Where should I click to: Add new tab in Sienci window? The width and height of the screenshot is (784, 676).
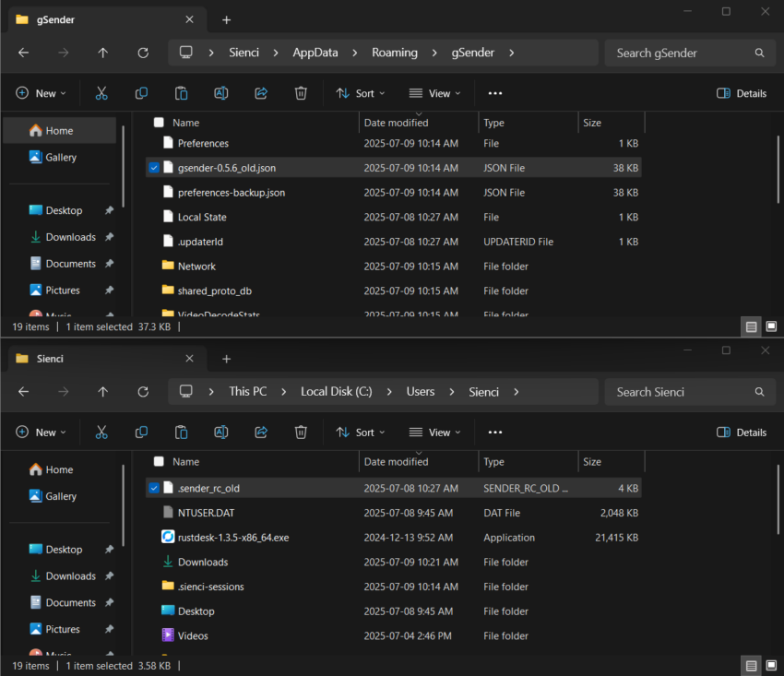click(x=227, y=359)
